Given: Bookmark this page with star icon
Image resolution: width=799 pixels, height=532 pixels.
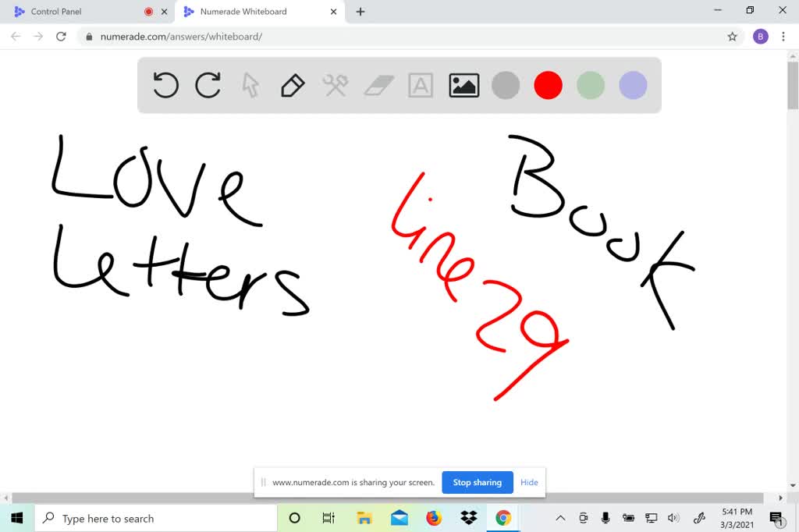Looking at the screenshot, I should pyautogui.click(x=732, y=37).
